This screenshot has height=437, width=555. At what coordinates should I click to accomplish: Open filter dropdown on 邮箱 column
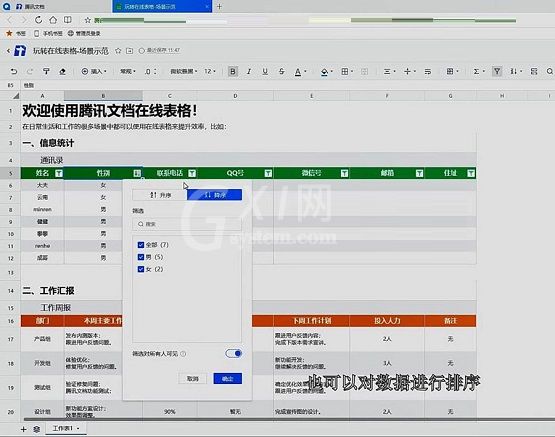click(419, 173)
